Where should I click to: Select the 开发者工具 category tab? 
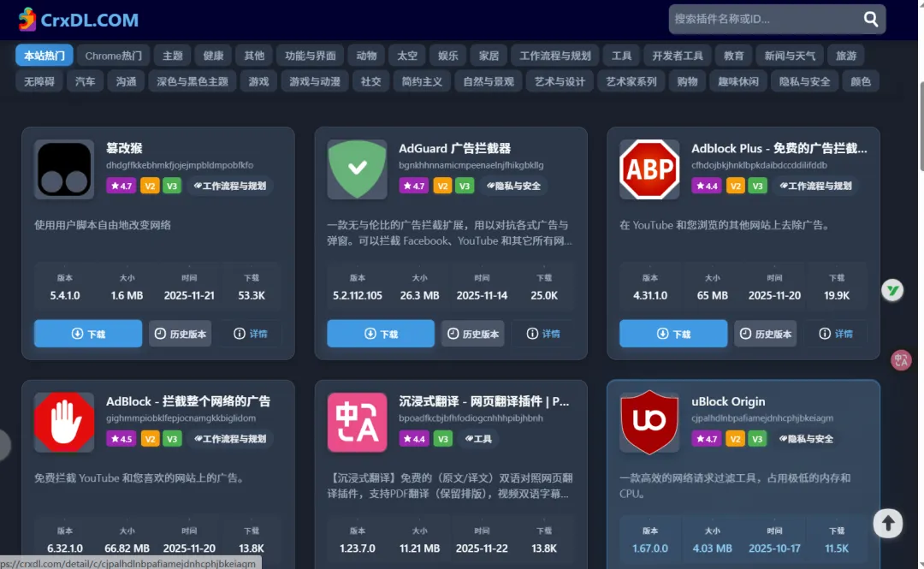coord(677,56)
